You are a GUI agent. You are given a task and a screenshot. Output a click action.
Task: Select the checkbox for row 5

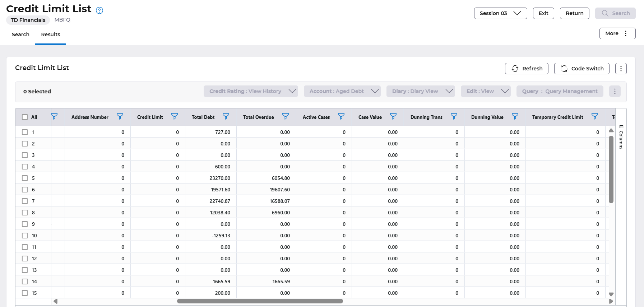25,178
